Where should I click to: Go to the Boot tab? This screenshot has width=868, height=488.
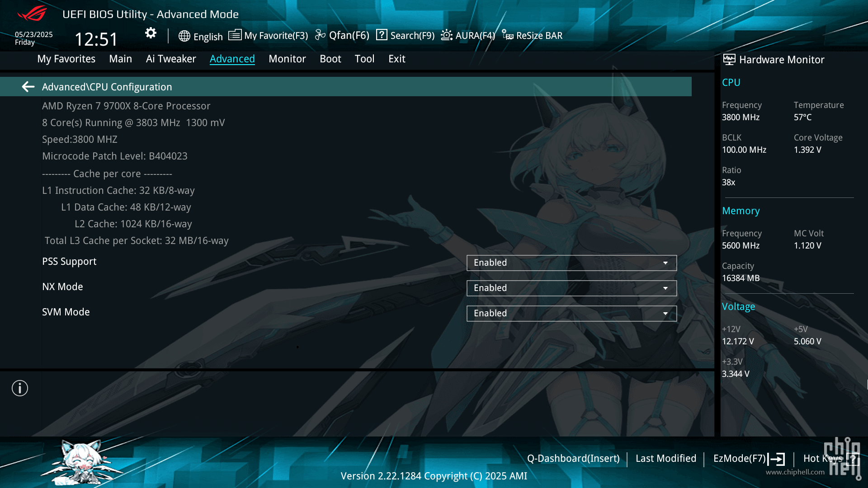click(x=330, y=59)
